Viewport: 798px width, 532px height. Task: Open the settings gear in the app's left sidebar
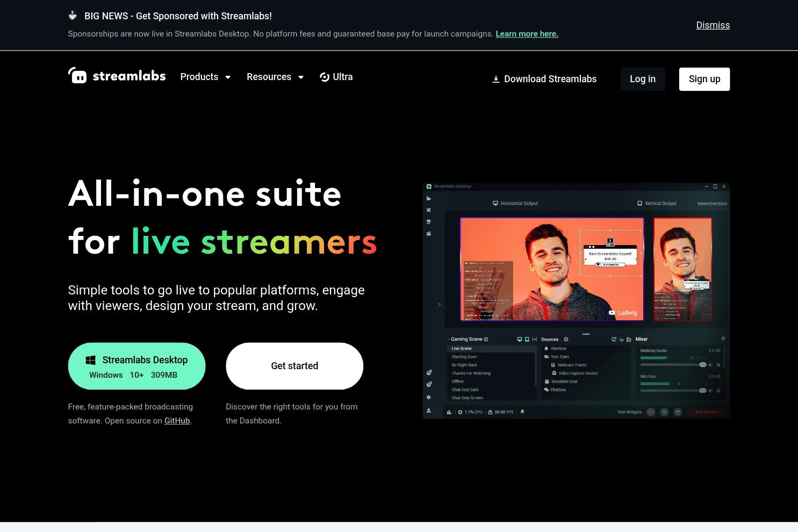pos(429,397)
